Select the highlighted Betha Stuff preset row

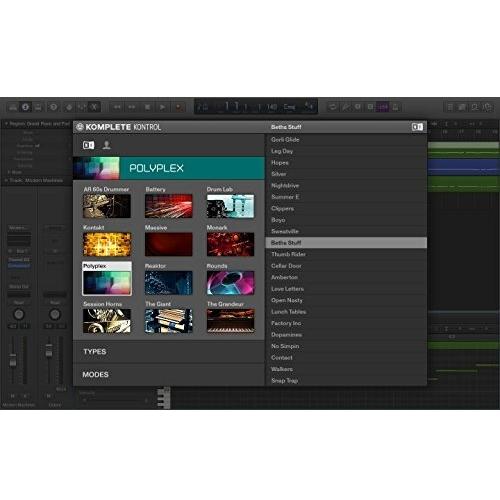[x=346, y=243]
